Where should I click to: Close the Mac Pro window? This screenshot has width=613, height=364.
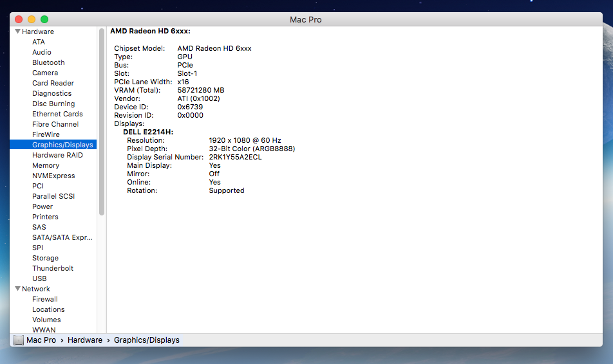click(x=19, y=19)
